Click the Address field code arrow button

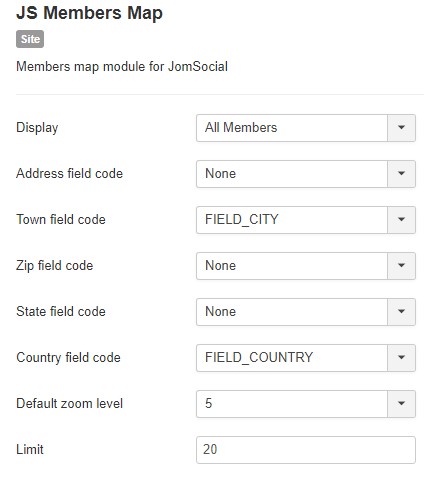[x=401, y=174]
